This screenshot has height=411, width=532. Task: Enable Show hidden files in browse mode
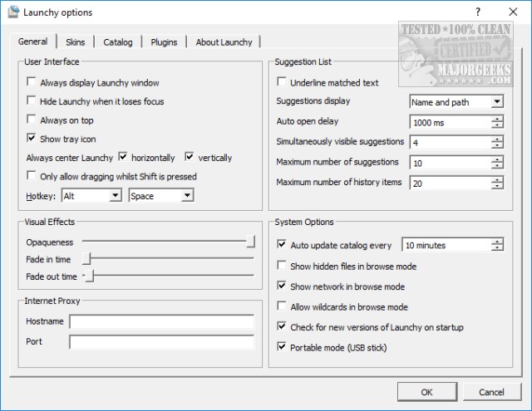[x=281, y=266]
